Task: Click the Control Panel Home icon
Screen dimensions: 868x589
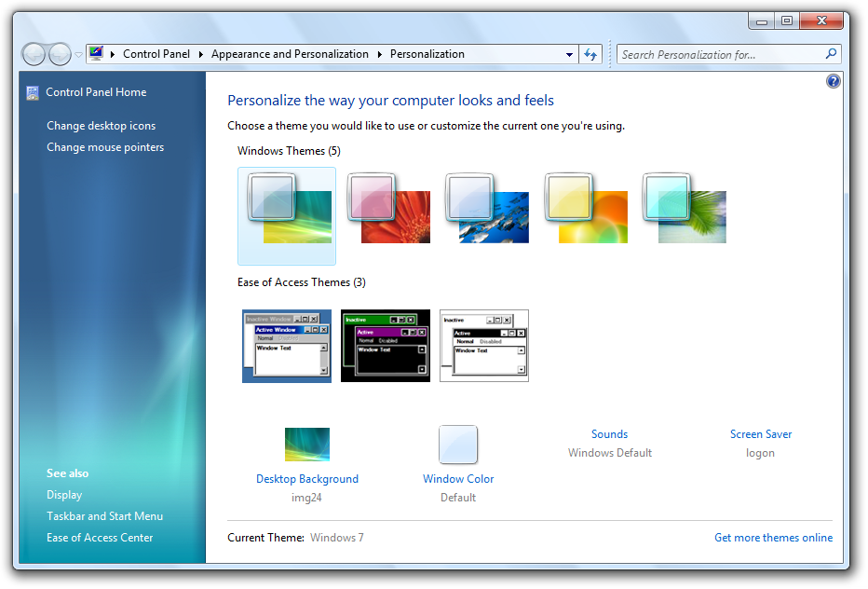Action: click(x=33, y=93)
